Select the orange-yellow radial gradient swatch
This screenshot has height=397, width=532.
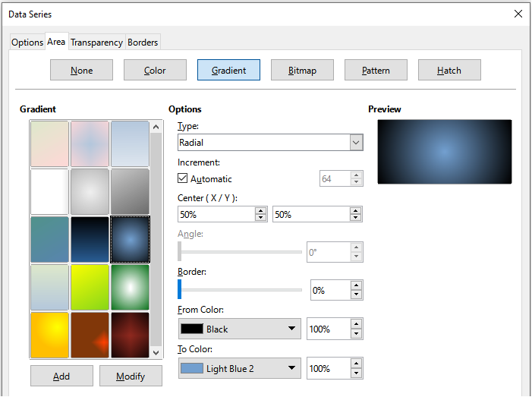click(49, 335)
